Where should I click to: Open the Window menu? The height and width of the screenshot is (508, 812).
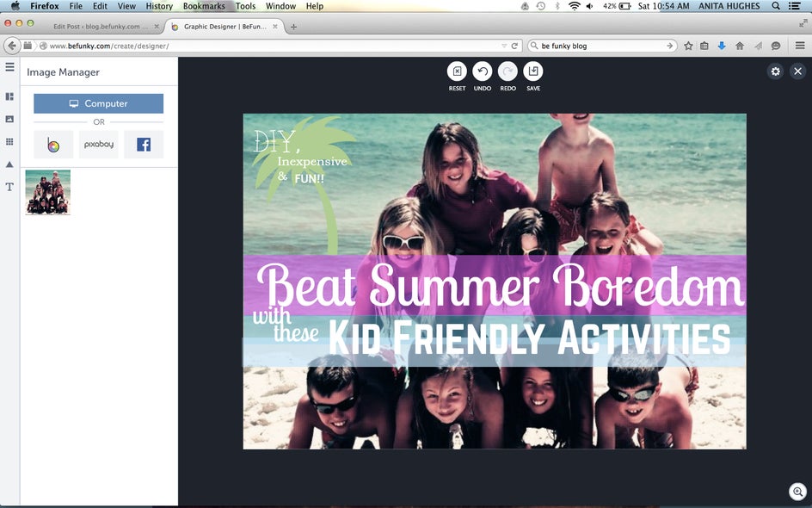(x=280, y=6)
